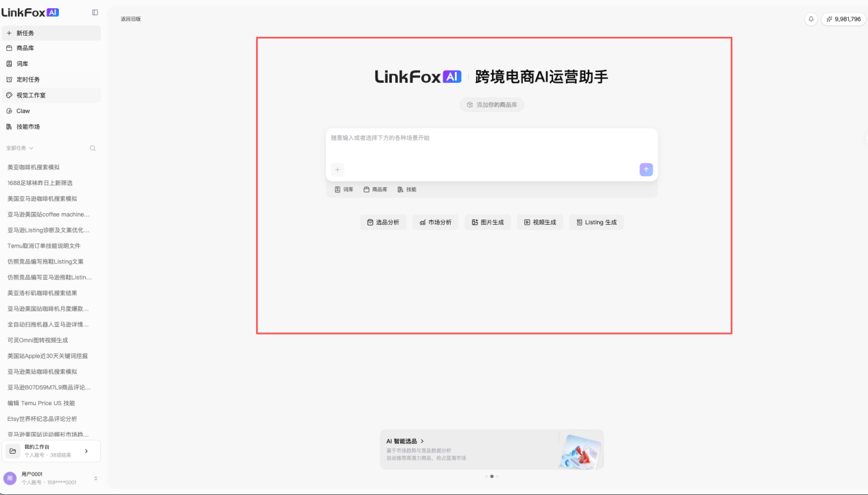Image resolution: width=868 pixels, height=495 pixels.
Task: Open 商品库 in the sidebar
Action: coord(51,48)
